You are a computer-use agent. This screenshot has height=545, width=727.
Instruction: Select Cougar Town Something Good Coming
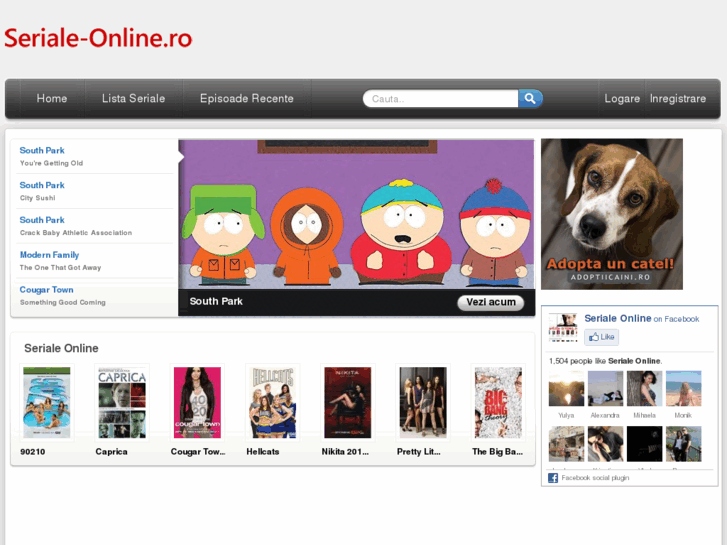pos(95,296)
